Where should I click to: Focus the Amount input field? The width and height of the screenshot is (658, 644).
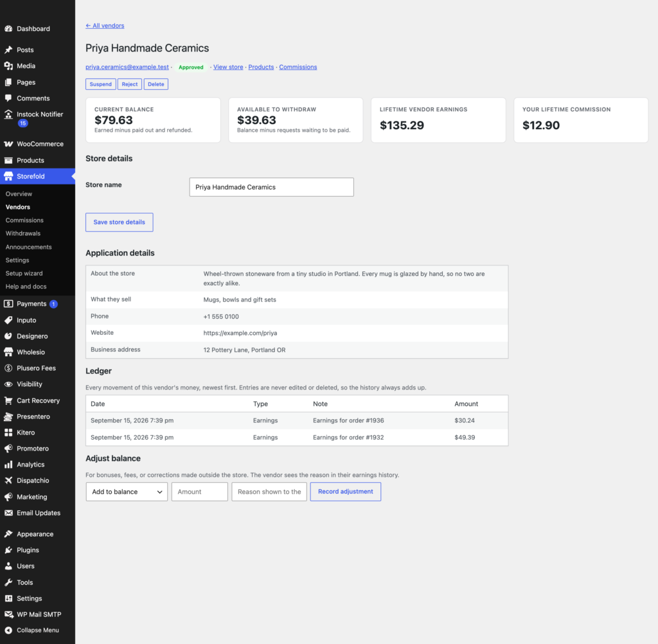[x=200, y=492]
